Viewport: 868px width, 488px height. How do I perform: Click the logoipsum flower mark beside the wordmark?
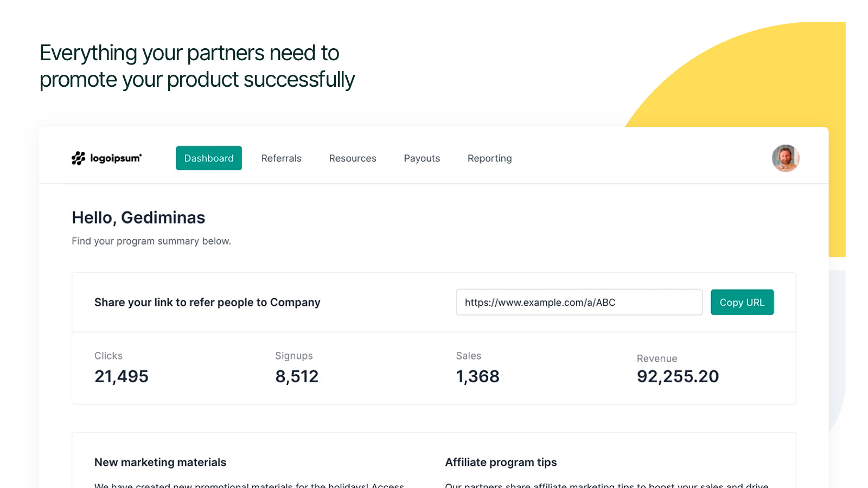pos(78,158)
